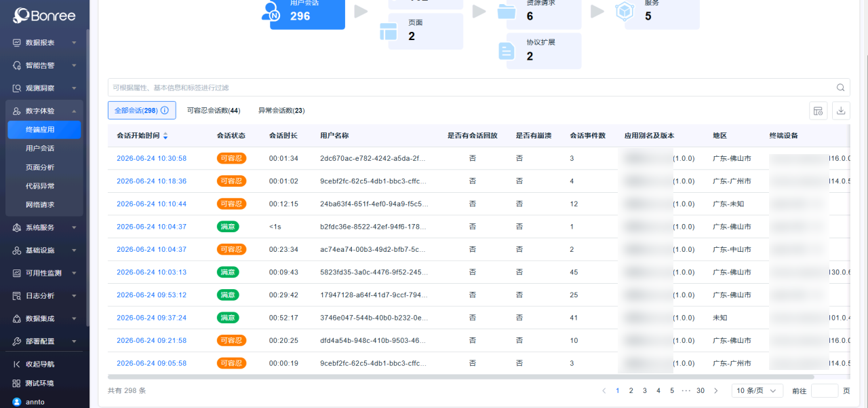Open session 2026-06-24 09:05:58 link
The image size is (868, 408).
coord(151,363)
